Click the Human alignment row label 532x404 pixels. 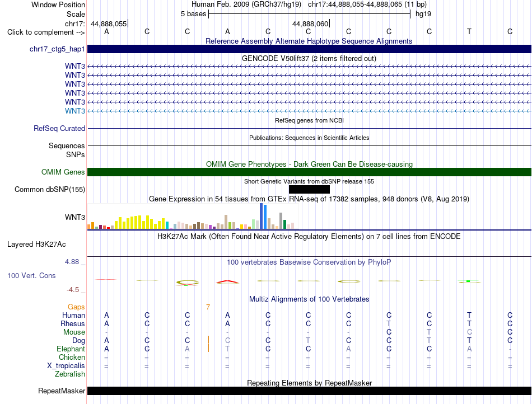pyautogui.click(x=73, y=315)
